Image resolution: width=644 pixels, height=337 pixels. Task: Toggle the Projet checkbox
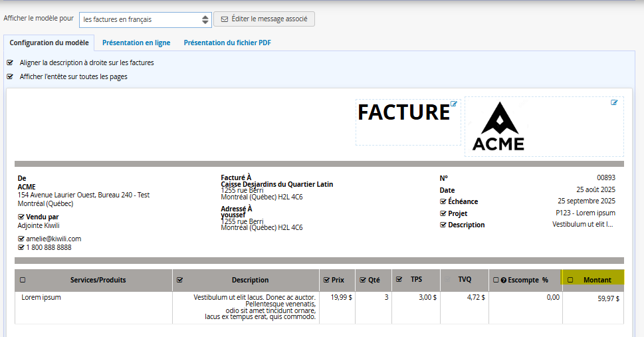[443, 213]
